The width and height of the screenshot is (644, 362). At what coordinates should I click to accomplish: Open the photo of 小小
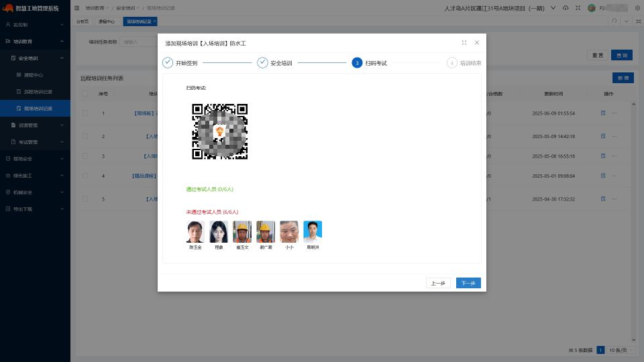(x=289, y=231)
